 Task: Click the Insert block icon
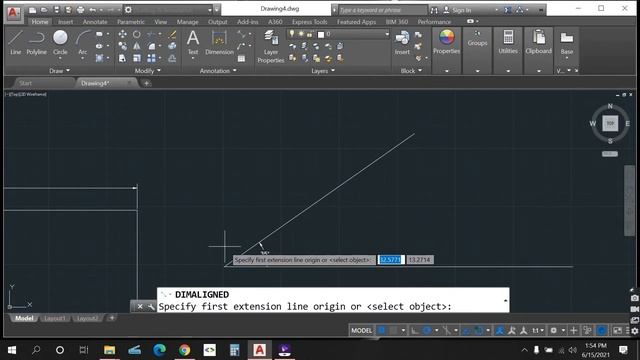coord(402,42)
